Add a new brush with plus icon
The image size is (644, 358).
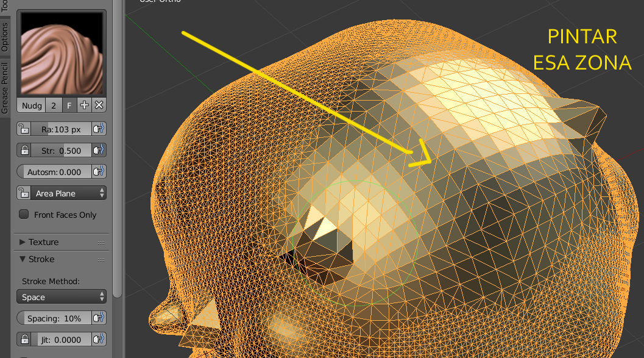coord(84,106)
